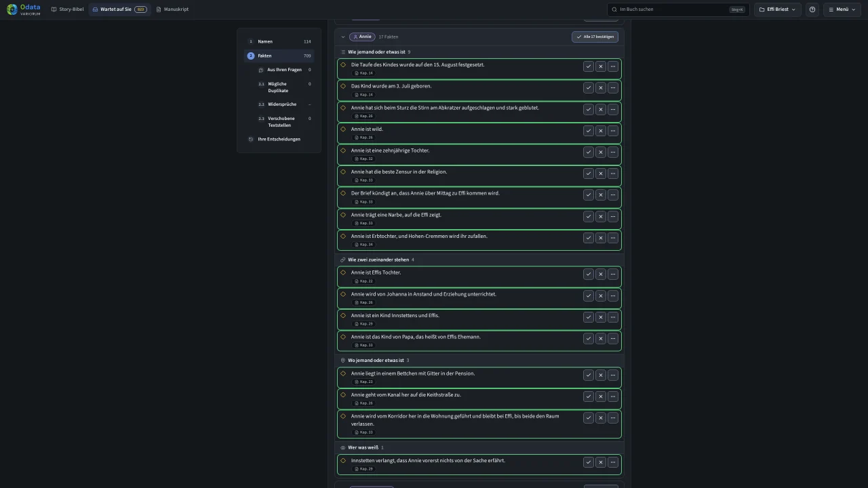868x488 pixels.
Task: Collapse the Annie facts group
Action: point(343,37)
